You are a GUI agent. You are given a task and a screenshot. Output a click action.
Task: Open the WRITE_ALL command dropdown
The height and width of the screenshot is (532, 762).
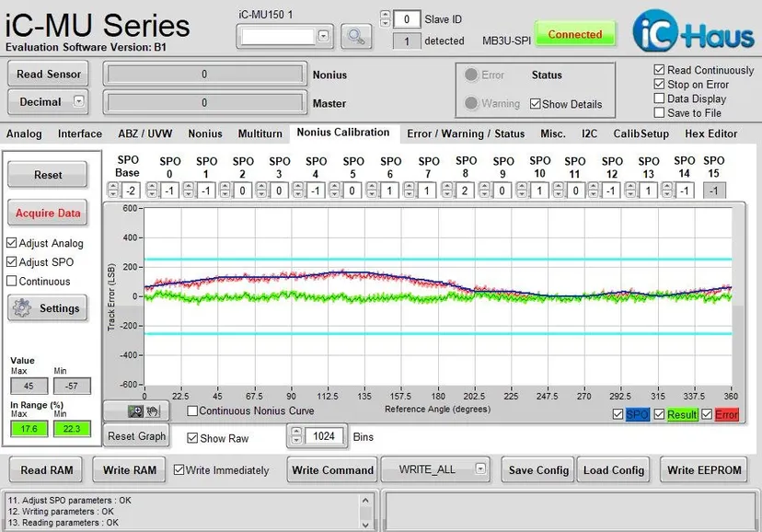pos(480,468)
